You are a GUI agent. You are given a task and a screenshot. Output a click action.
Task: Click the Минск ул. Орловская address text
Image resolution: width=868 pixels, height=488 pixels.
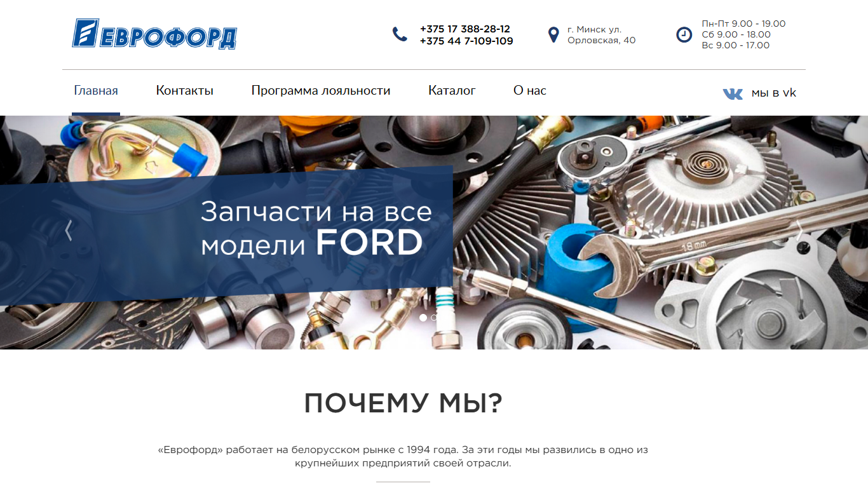point(602,35)
